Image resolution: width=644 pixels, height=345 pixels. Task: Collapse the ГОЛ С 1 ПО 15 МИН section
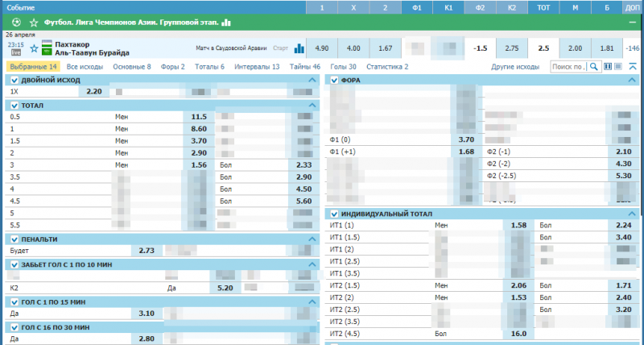(x=312, y=301)
